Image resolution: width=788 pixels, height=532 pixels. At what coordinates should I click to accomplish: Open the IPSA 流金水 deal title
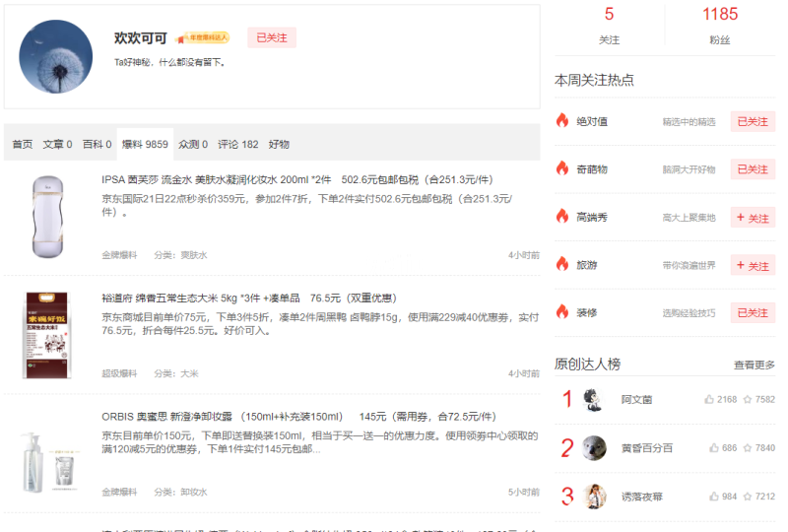pyautogui.click(x=296, y=180)
